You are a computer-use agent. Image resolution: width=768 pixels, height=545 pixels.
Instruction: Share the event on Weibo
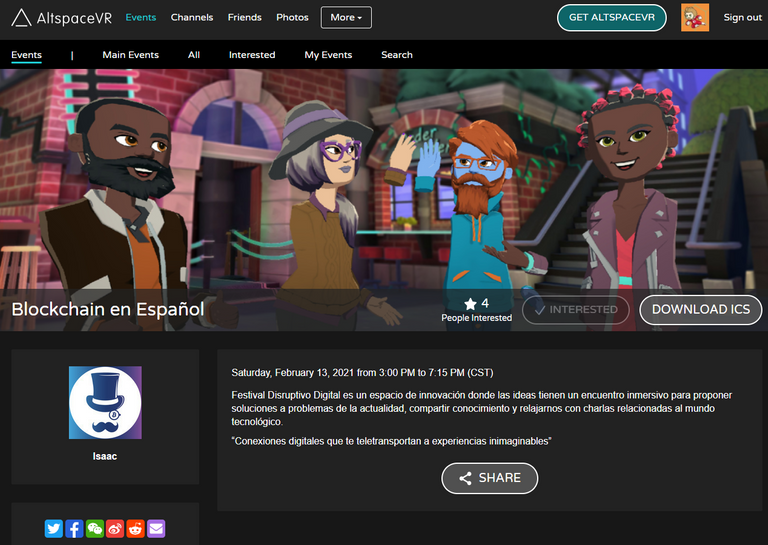click(115, 529)
